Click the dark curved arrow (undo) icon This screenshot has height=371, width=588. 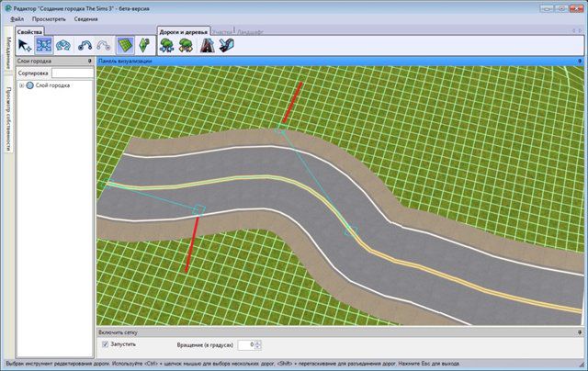coord(85,45)
